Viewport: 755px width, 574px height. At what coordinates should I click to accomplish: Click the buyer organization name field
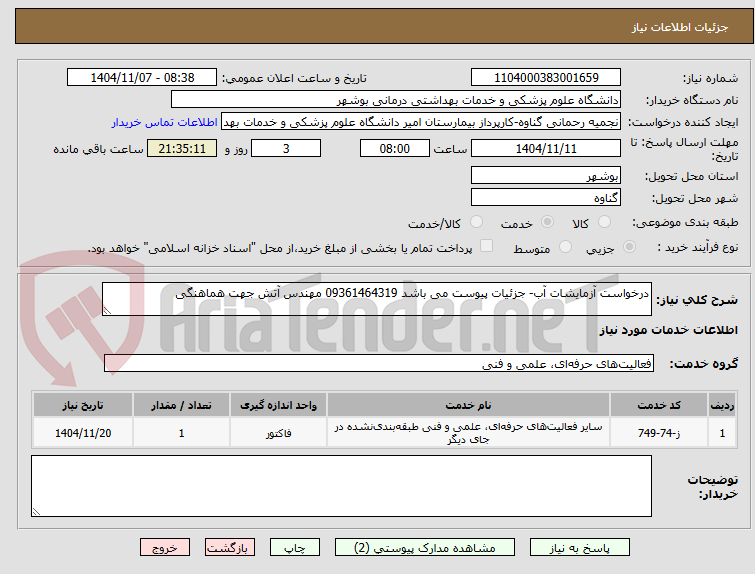point(396,100)
